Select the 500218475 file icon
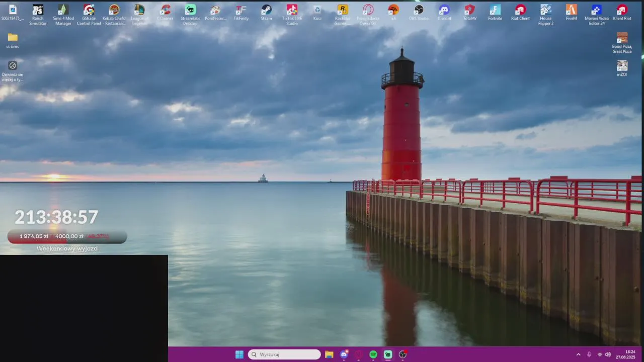This screenshot has width=644, height=362. [x=13, y=13]
